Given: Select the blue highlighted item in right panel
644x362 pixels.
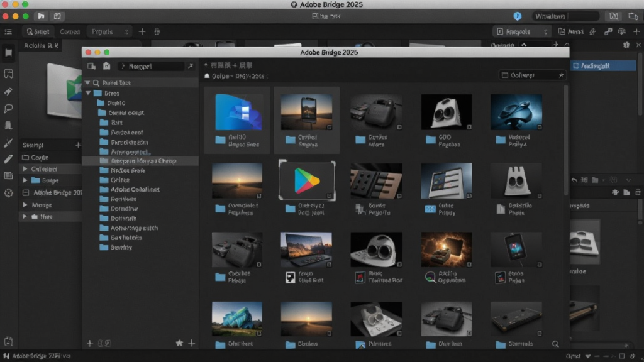Looking at the screenshot, I should (x=604, y=65).
